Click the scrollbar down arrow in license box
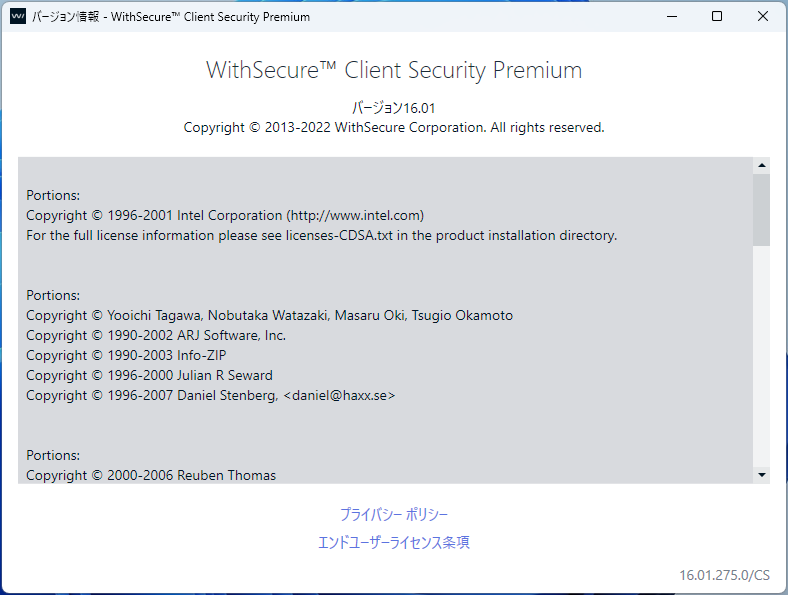Image resolution: width=788 pixels, height=595 pixels. [762, 475]
